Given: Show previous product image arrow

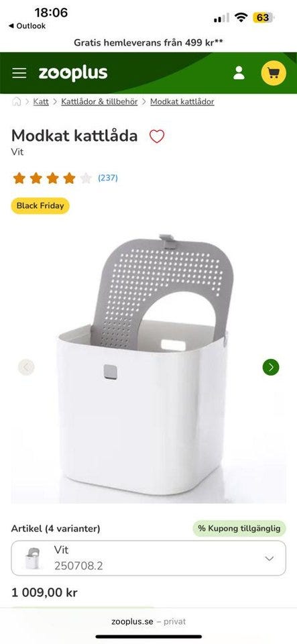Looking at the screenshot, I should pyautogui.click(x=26, y=367).
